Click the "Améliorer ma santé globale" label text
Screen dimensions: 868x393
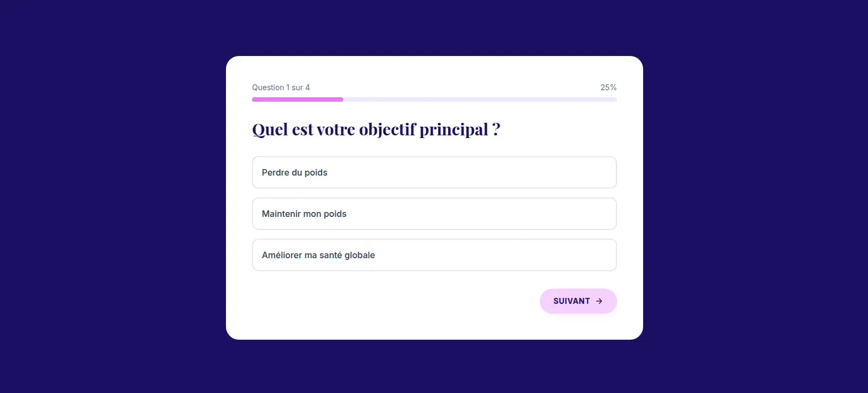click(318, 255)
